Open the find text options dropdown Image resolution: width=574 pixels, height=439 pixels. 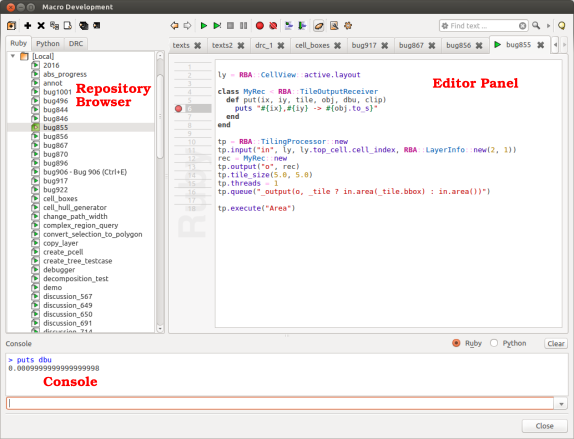[x=445, y=26]
